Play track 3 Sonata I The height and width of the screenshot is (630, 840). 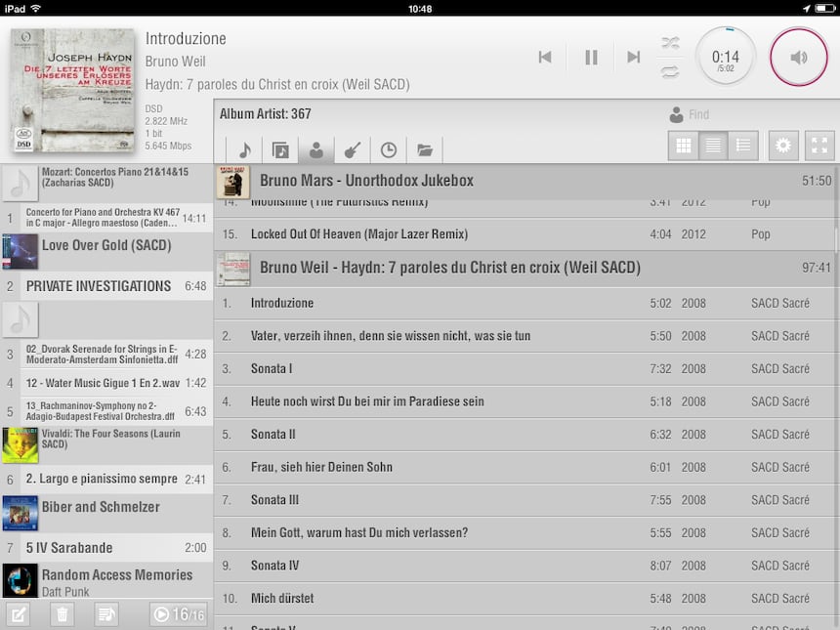click(x=525, y=368)
